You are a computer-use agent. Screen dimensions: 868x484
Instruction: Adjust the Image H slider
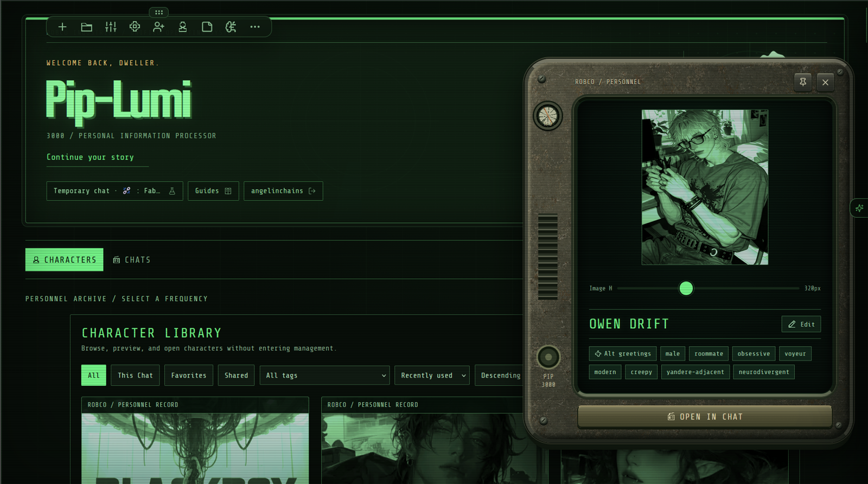(x=708, y=288)
